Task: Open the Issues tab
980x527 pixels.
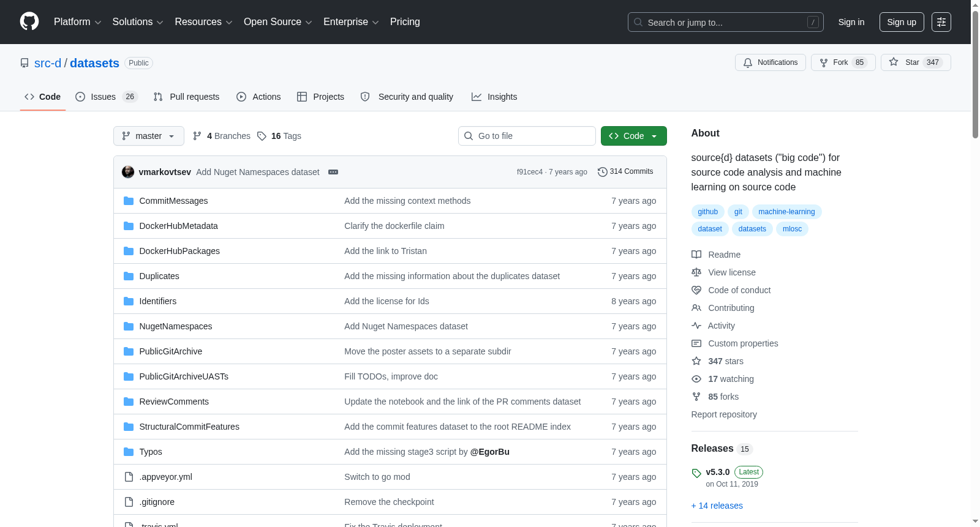Action: [107, 97]
